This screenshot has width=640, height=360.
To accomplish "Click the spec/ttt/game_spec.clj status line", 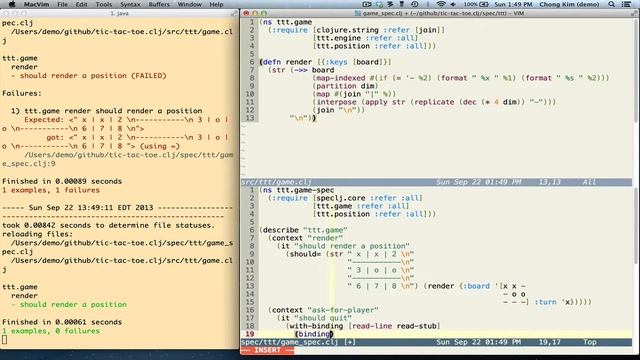I will pyautogui.click(x=436, y=342).
